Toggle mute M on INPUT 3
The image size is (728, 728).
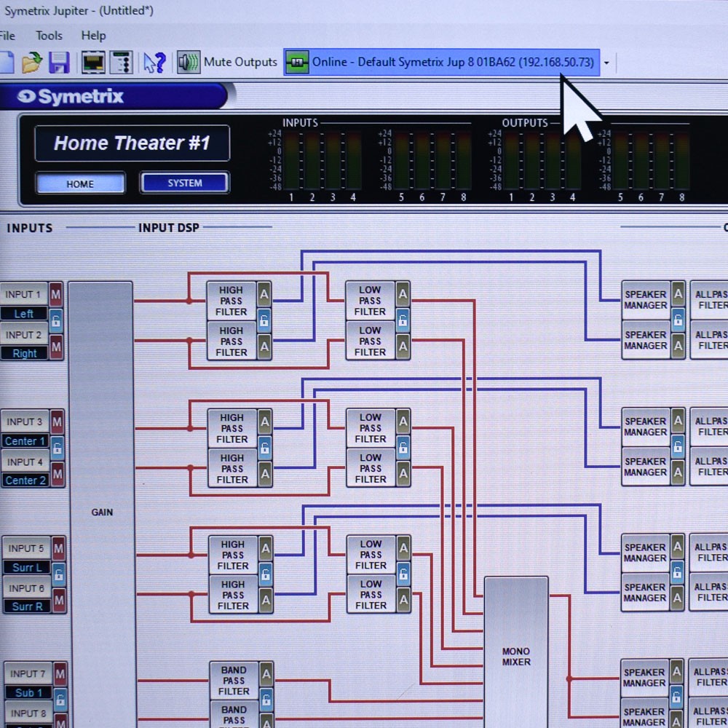(x=57, y=422)
